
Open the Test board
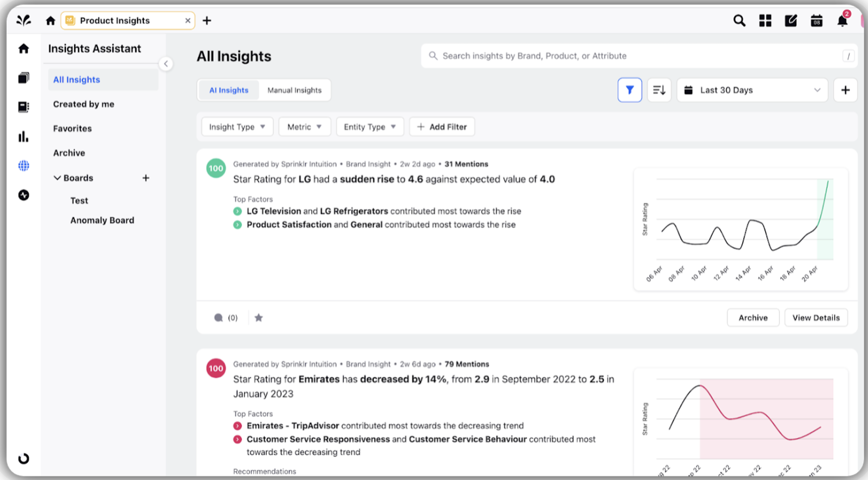pyautogui.click(x=79, y=201)
